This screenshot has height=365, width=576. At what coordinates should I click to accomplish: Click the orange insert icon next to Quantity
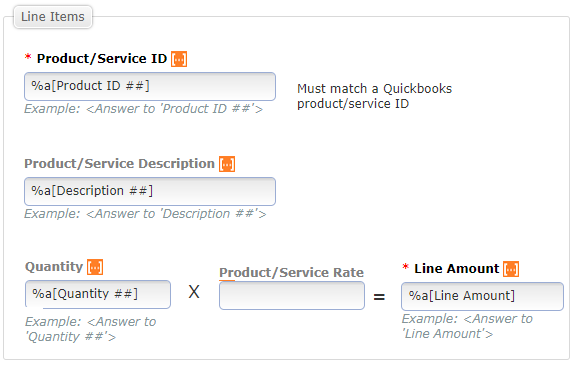[x=95, y=267]
